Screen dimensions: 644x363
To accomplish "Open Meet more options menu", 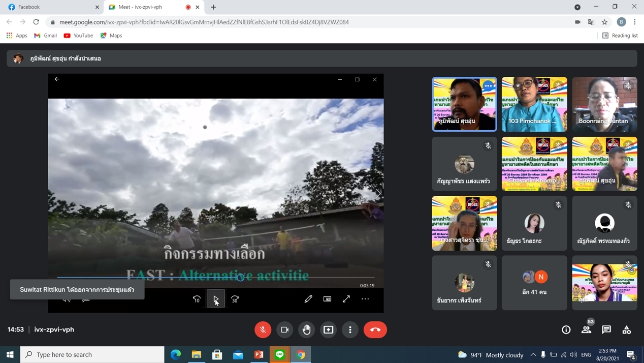I will tap(350, 329).
